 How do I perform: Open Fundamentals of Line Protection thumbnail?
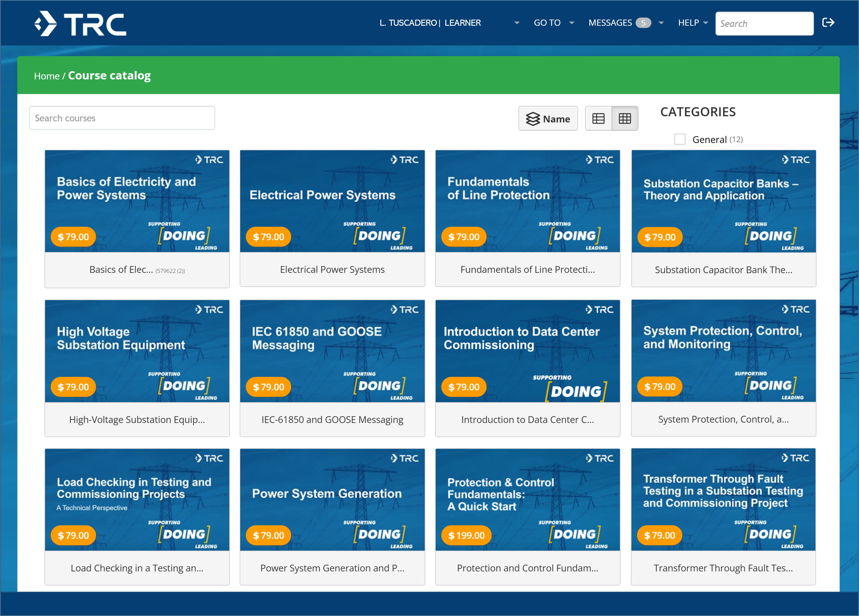(528, 201)
